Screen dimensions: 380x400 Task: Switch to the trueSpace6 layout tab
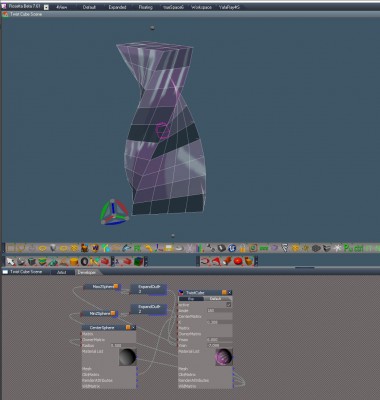[x=173, y=7]
